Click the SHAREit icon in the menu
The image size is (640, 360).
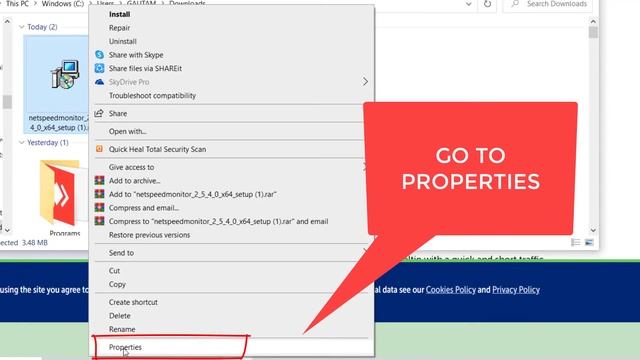[99, 68]
